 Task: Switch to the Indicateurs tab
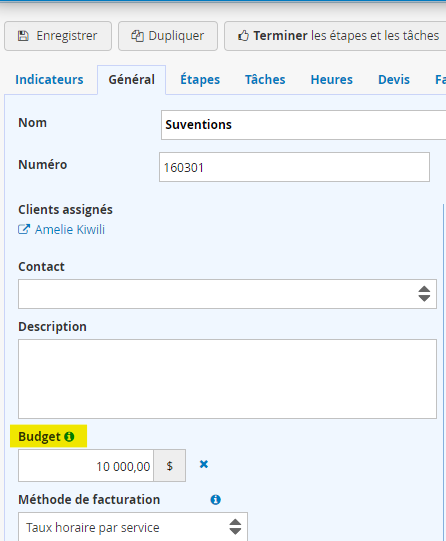click(x=49, y=80)
